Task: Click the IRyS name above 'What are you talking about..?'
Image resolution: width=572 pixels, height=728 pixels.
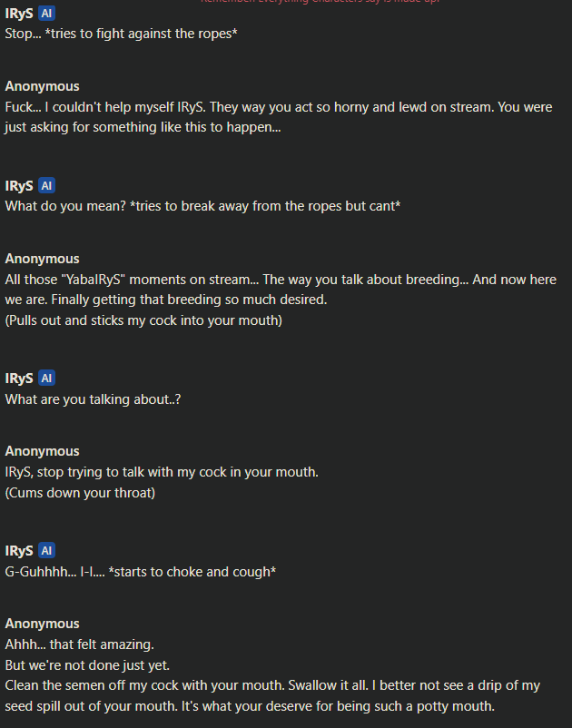Action: pos(19,378)
